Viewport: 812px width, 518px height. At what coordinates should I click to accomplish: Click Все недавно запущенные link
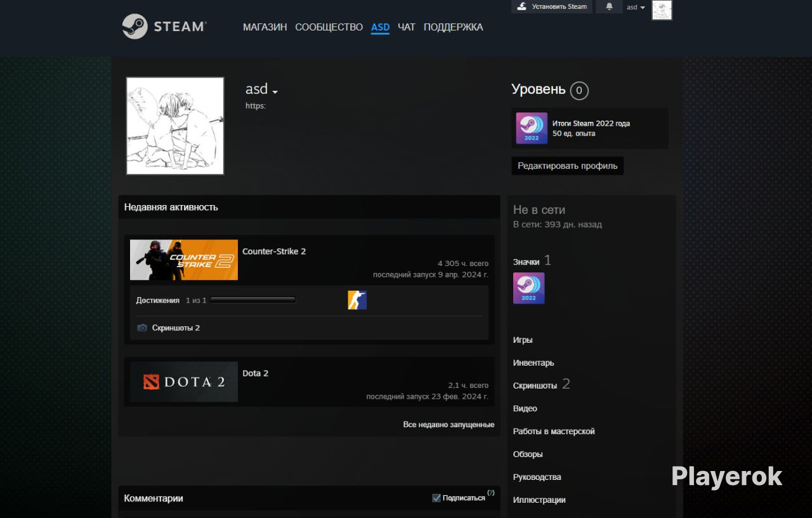tap(449, 425)
